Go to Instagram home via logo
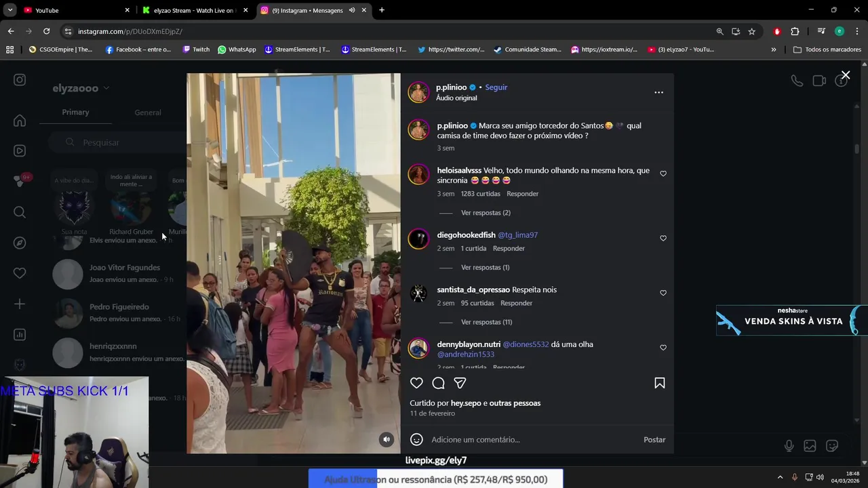Screen dimensions: 868x488 20,80
